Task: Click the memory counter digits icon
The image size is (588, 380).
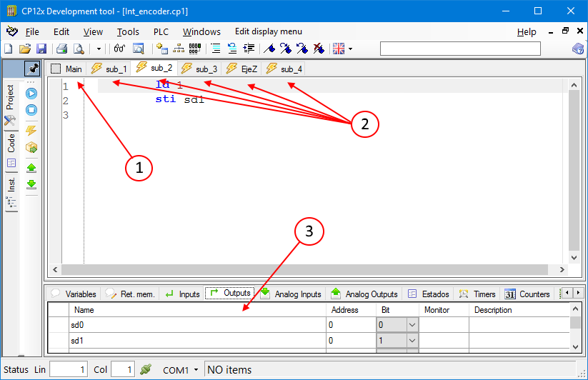Action: pyautogui.click(x=195, y=49)
